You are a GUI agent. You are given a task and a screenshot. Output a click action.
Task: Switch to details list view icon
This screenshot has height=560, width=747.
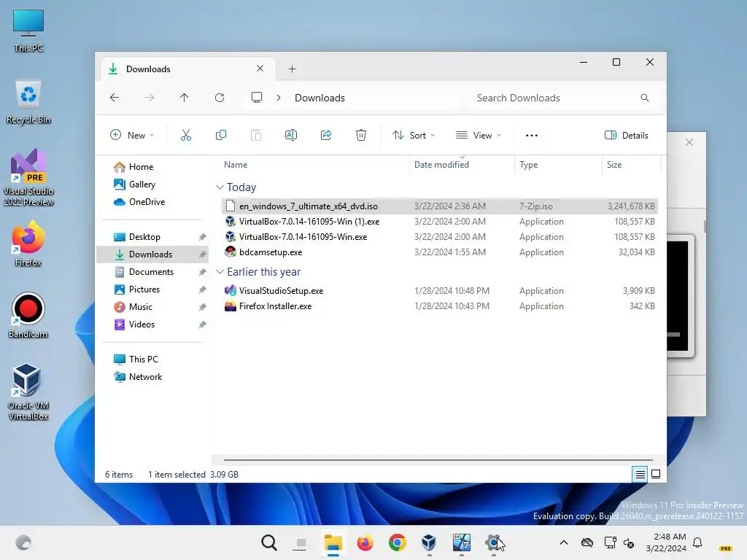(640, 474)
